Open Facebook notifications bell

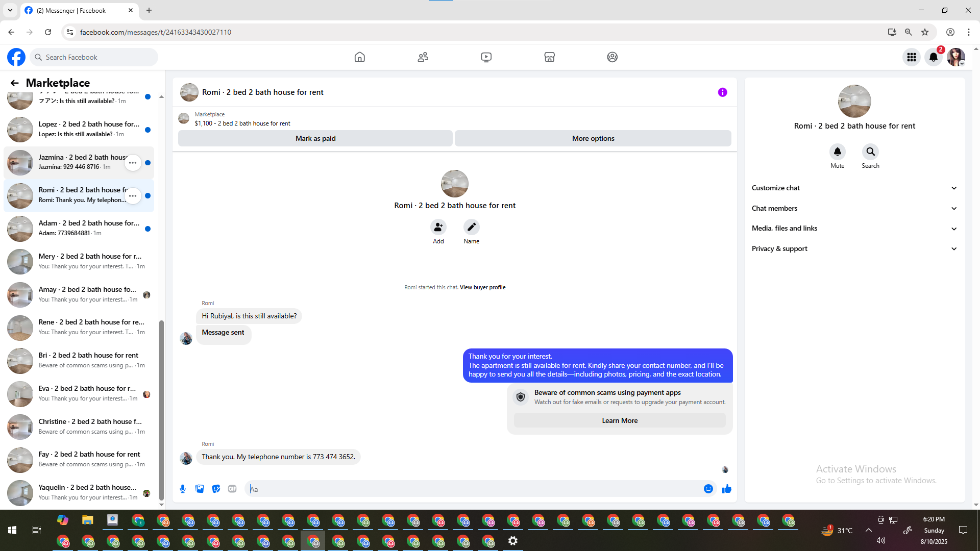(934, 57)
